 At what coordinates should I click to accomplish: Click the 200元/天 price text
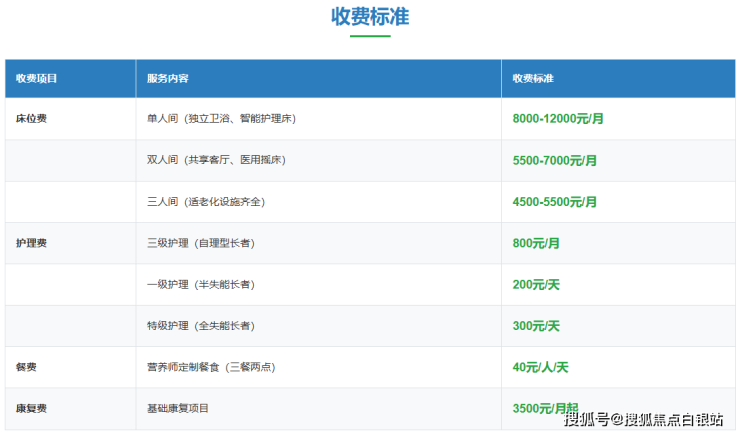coord(536,285)
